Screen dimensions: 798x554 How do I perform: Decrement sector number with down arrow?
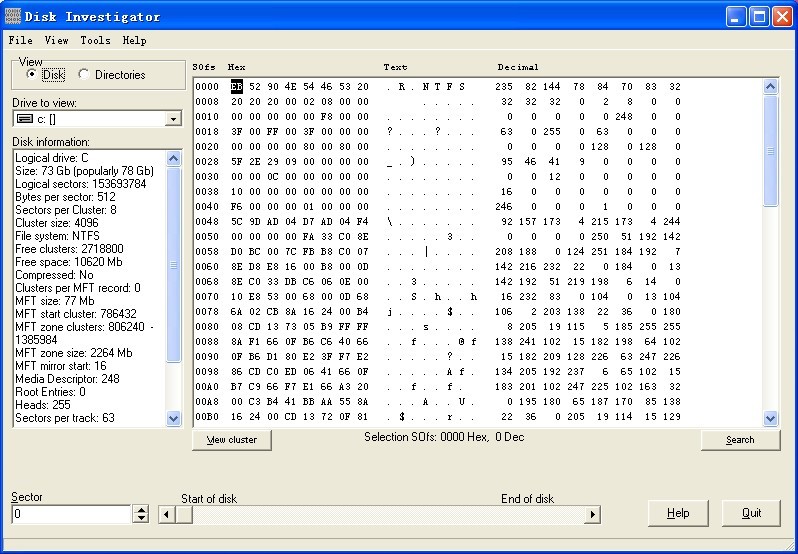141,519
